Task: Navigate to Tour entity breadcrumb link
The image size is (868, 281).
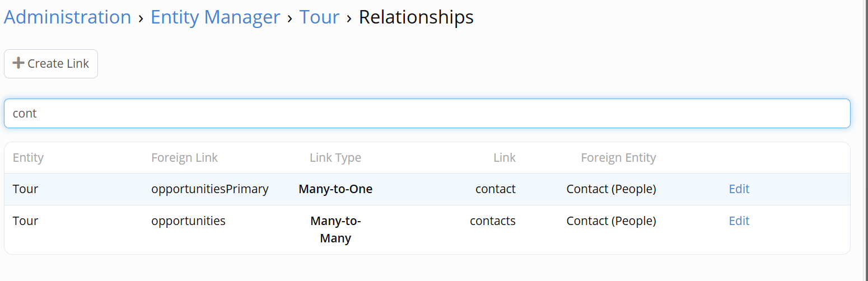Action: 319,17
